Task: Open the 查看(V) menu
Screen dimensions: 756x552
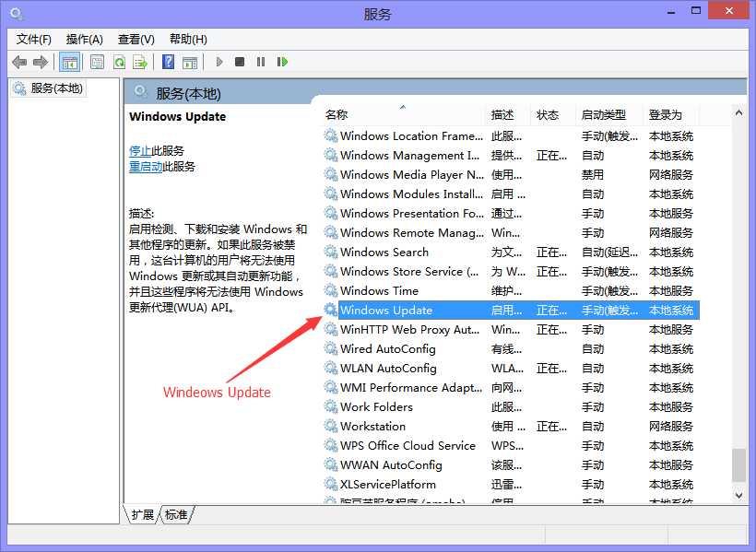Action: click(136, 40)
